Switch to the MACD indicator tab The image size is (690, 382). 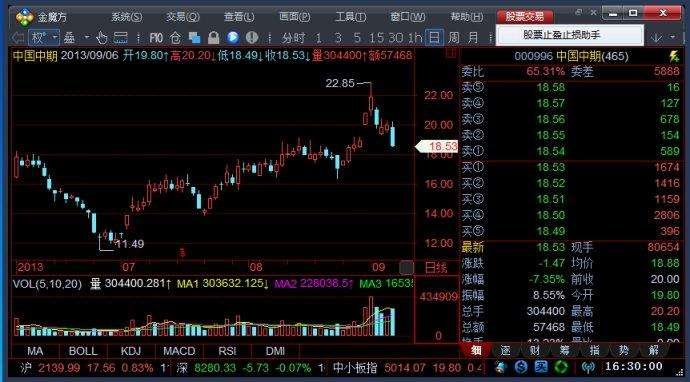[x=179, y=351]
